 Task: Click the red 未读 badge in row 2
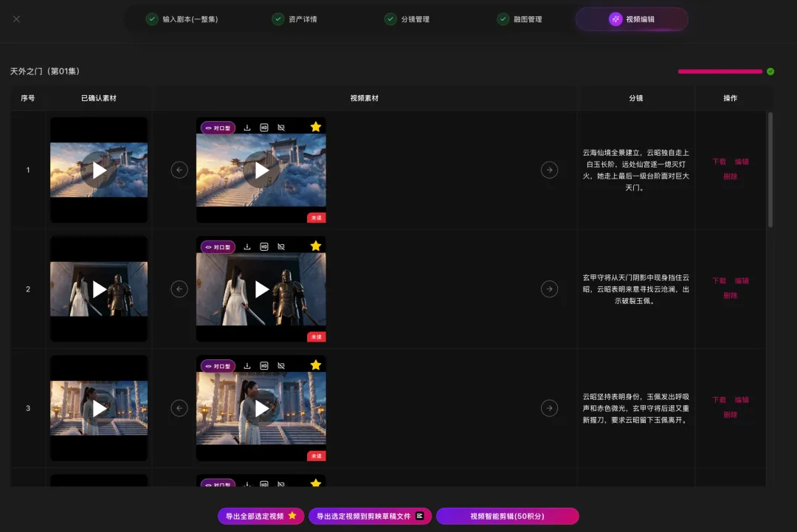(316, 337)
